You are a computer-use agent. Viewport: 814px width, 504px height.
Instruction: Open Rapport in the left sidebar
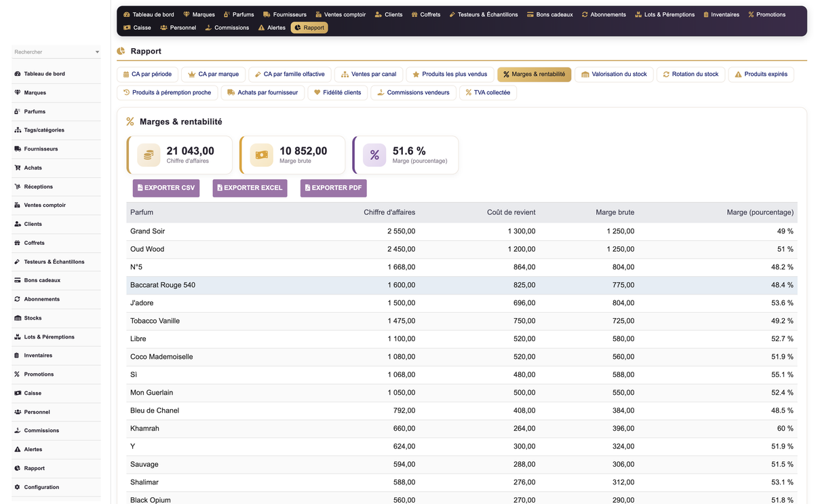(56, 468)
